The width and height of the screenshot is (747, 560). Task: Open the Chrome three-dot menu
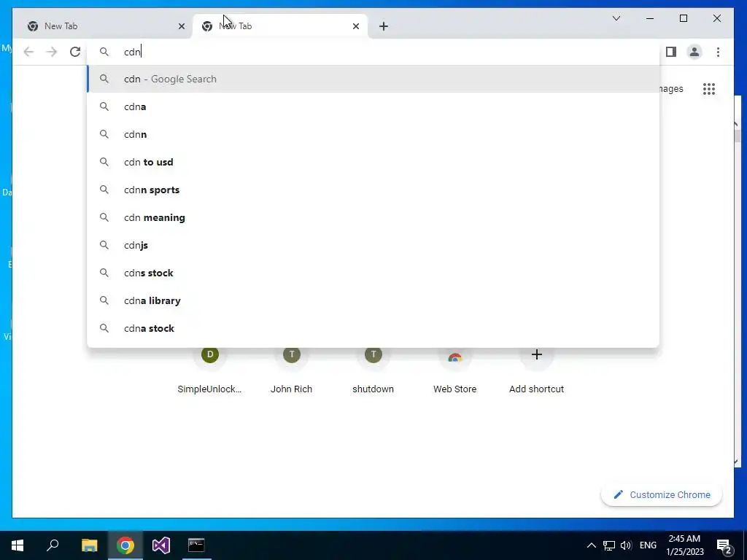[x=718, y=52]
